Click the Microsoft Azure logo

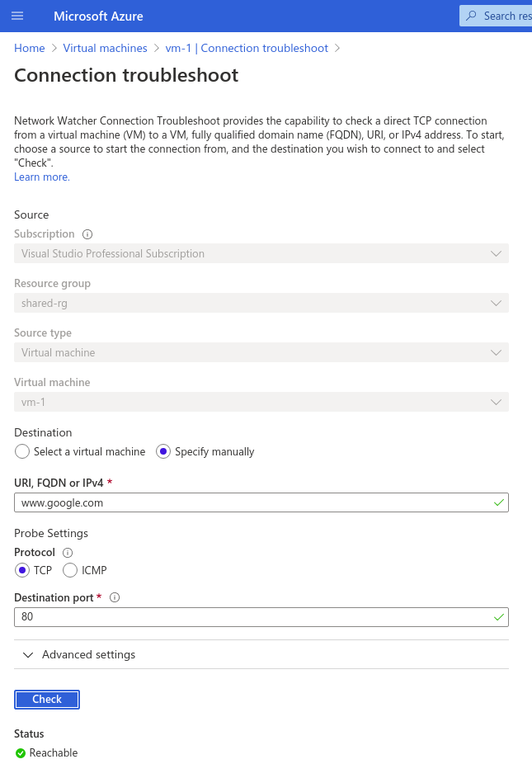(x=97, y=16)
